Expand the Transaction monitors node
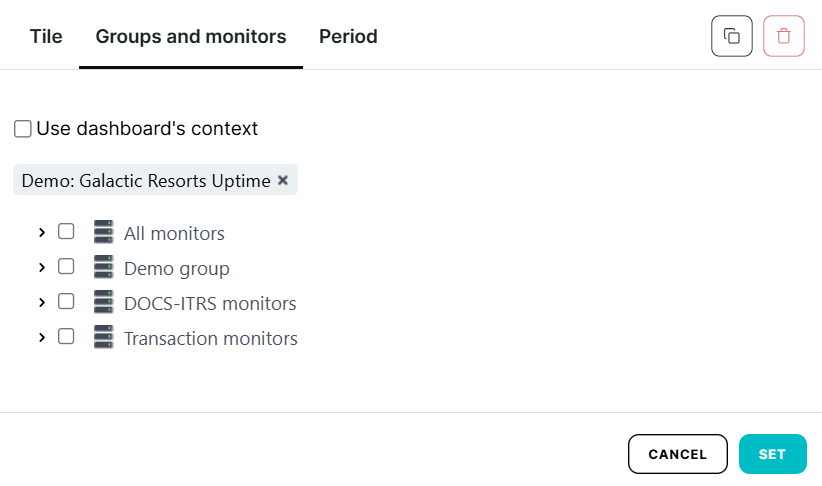Image resolution: width=822 pixels, height=486 pixels. (42, 337)
